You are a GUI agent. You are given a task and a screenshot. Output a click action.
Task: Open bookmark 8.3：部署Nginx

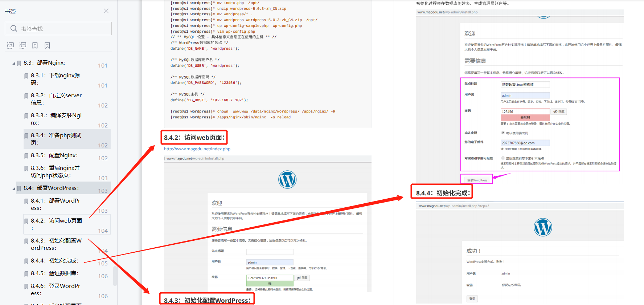pyautogui.click(x=44, y=63)
